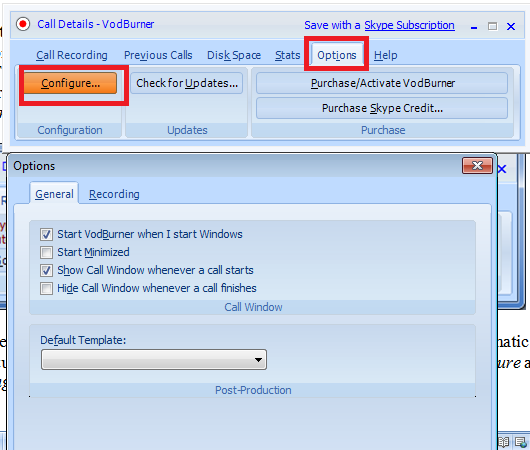Expand the Default Template dropdown
Viewport: 530px width, 450px height.
154,360
